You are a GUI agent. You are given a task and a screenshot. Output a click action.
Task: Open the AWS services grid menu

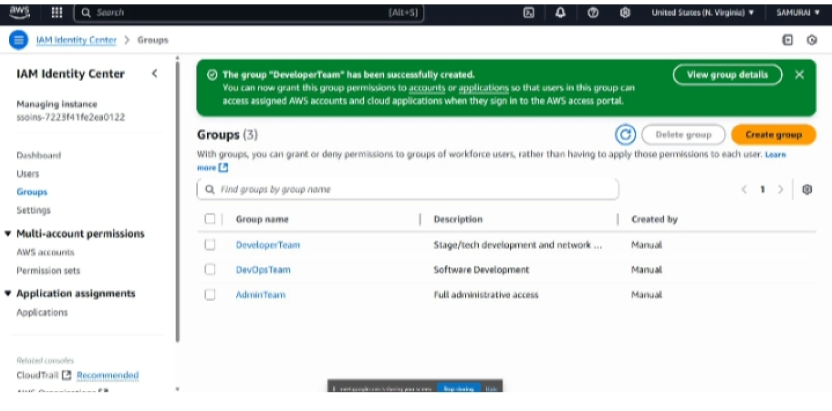click(57, 13)
